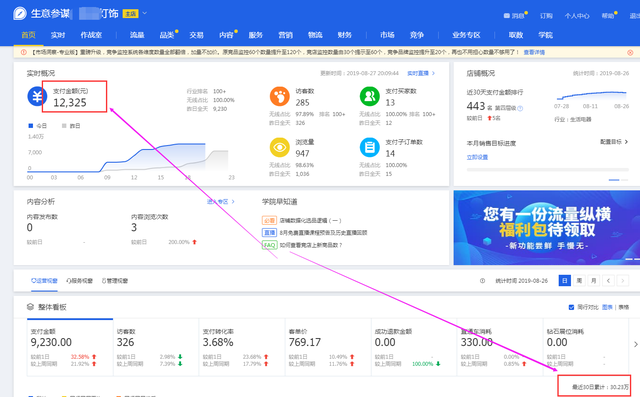Open 个人中心 in the header
The height and width of the screenshot is (397, 640).
click(x=577, y=16)
